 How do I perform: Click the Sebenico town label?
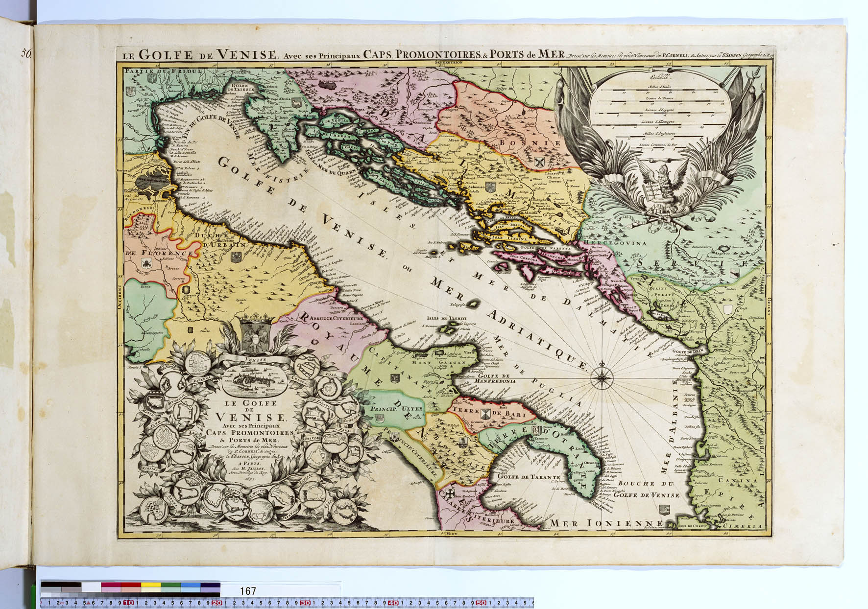(475, 187)
